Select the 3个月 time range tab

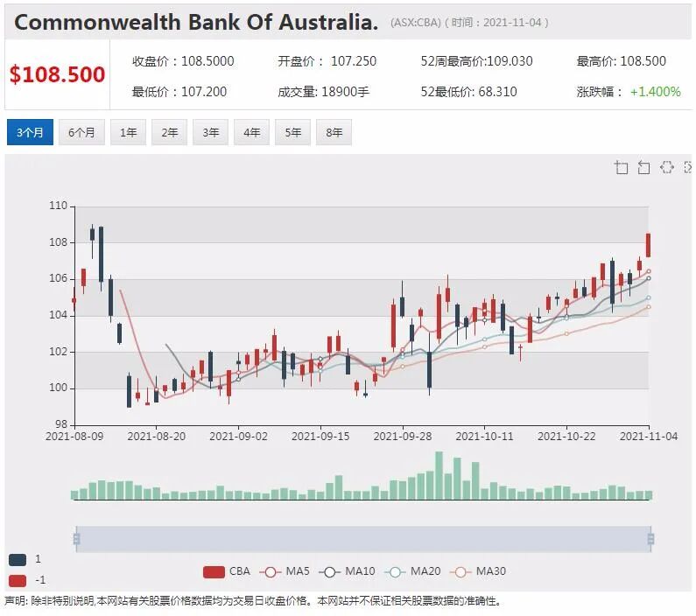point(30,132)
